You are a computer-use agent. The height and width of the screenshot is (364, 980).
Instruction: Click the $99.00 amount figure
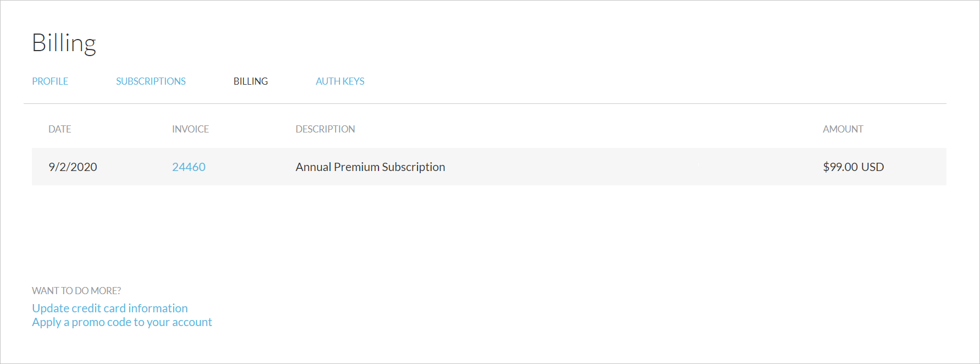840,167
